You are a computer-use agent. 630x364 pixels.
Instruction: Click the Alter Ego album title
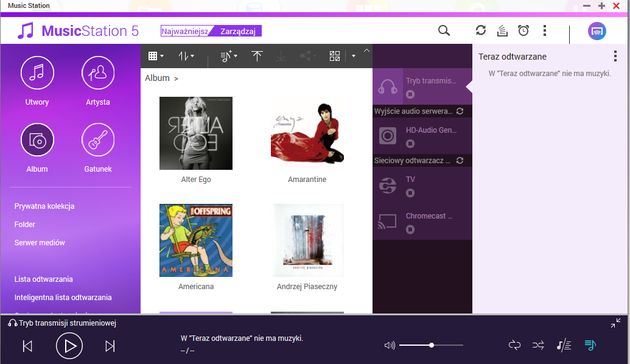[196, 179]
